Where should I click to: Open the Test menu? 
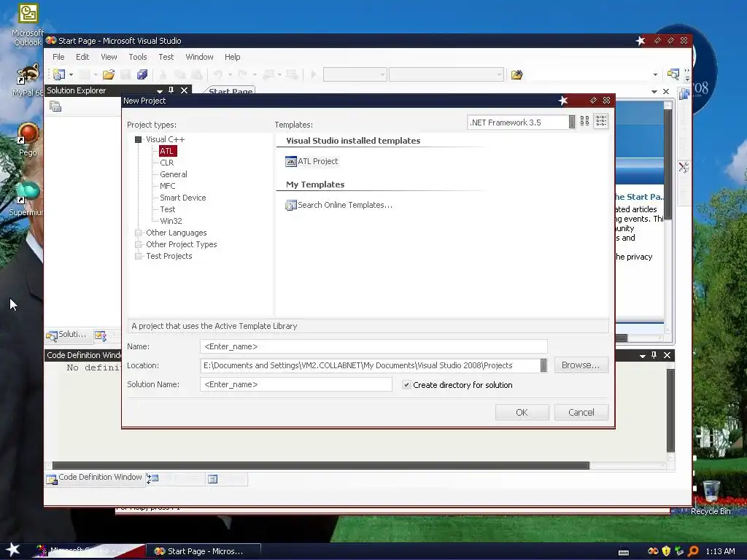(x=166, y=57)
